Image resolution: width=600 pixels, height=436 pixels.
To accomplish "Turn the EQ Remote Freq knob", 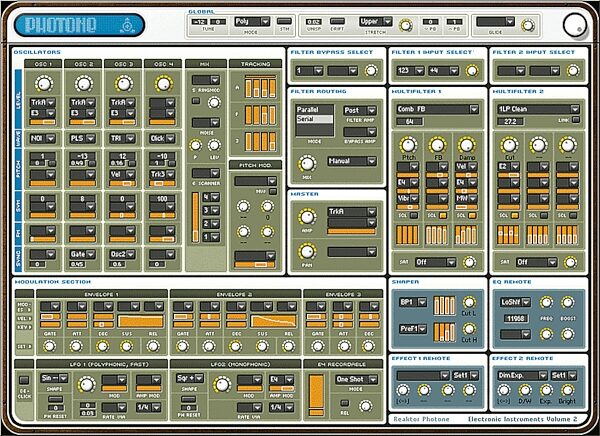I will (546, 302).
